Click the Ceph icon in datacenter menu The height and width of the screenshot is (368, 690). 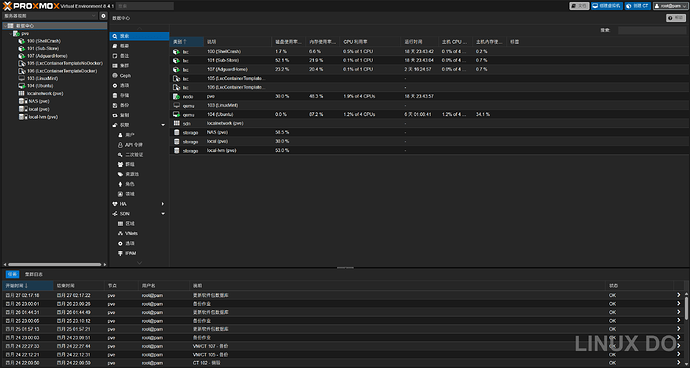pyautogui.click(x=114, y=76)
